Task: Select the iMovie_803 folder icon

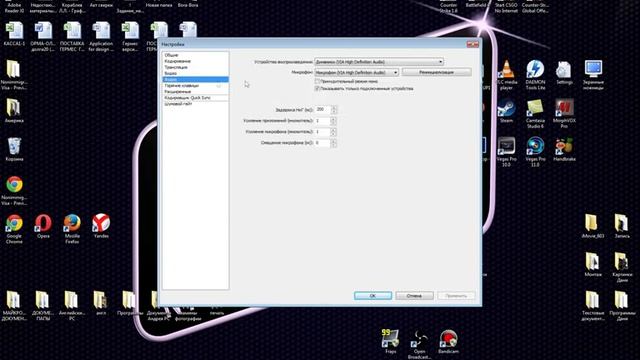Action: click(x=593, y=224)
